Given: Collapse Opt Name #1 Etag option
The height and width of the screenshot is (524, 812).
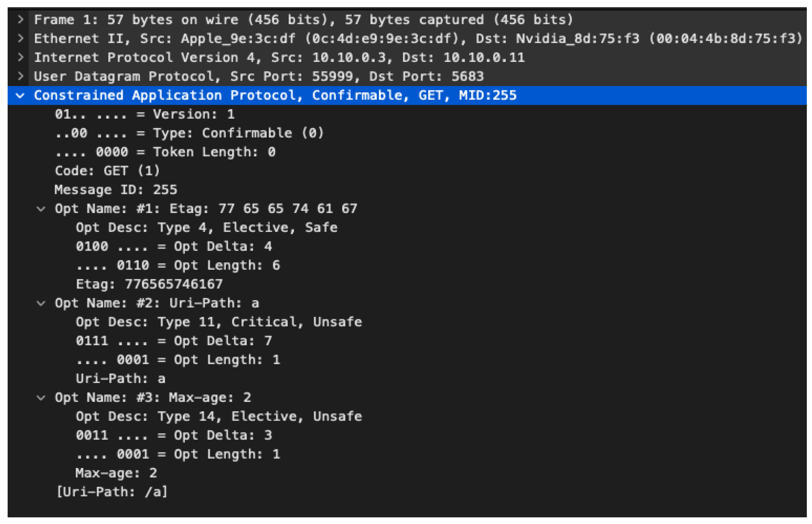Looking at the screenshot, I should (41, 209).
